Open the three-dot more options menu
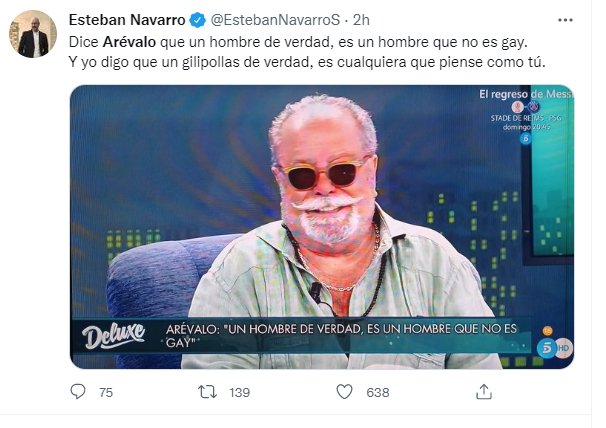The height and width of the screenshot is (428, 606). 565,20
